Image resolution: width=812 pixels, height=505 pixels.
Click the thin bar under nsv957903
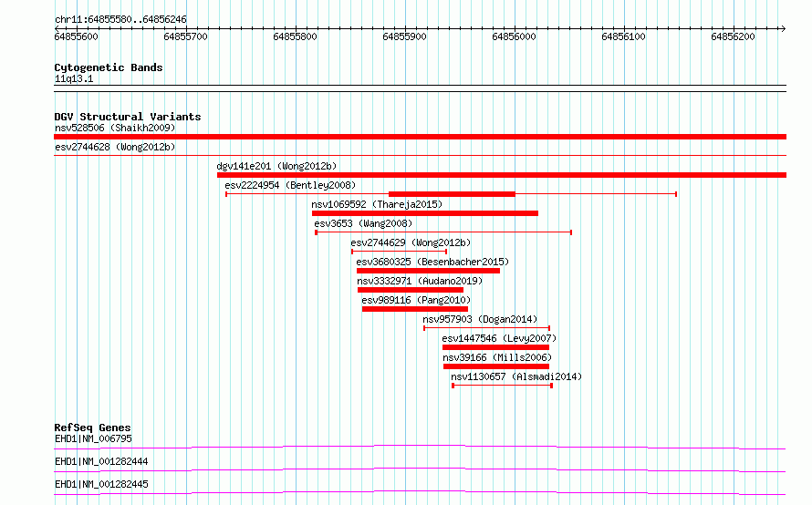click(487, 328)
